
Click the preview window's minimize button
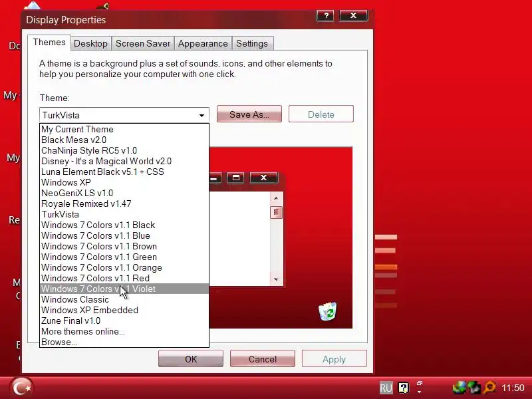[215, 178]
